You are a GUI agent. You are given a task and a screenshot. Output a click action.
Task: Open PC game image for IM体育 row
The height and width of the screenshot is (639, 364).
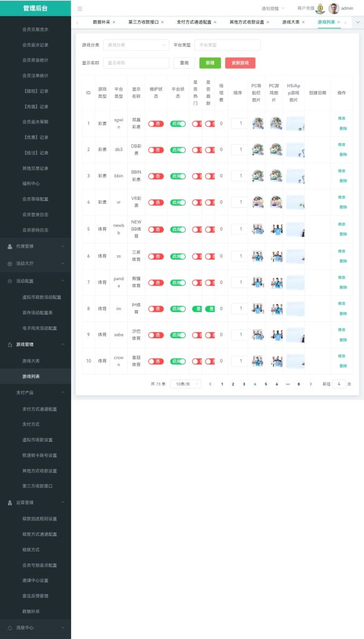(276, 309)
